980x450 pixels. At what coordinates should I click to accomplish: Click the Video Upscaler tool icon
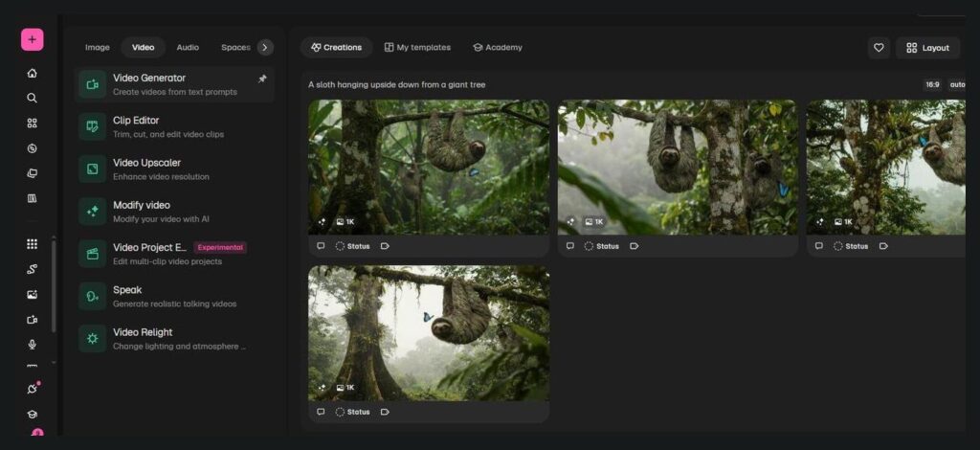point(93,169)
